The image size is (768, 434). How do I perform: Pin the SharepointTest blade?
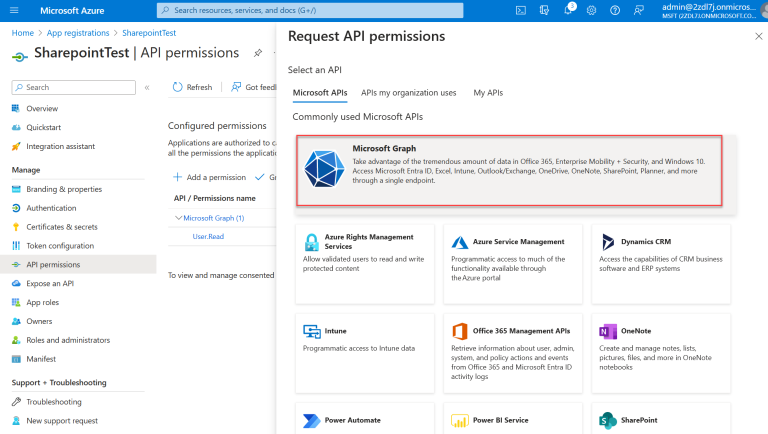[258, 53]
